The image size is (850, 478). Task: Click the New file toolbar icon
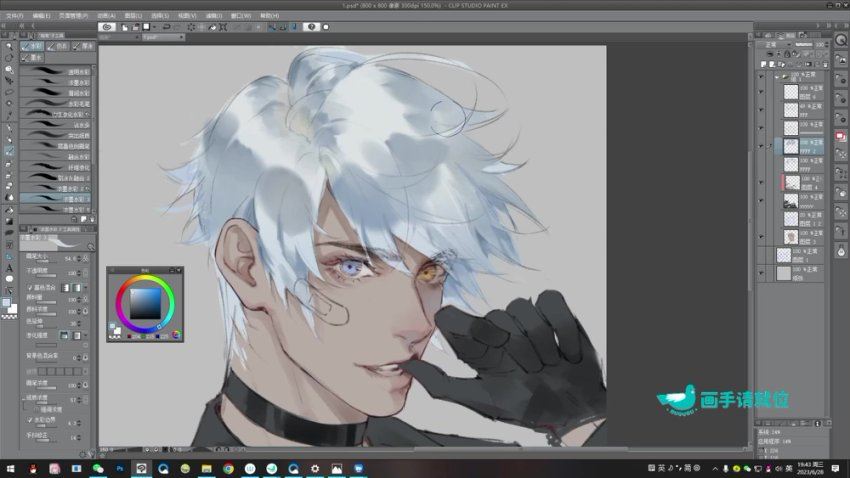tap(125, 27)
